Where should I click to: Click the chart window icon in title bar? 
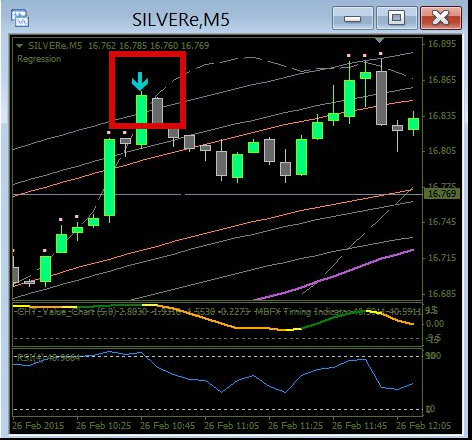pyautogui.click(x=20, y=18)
